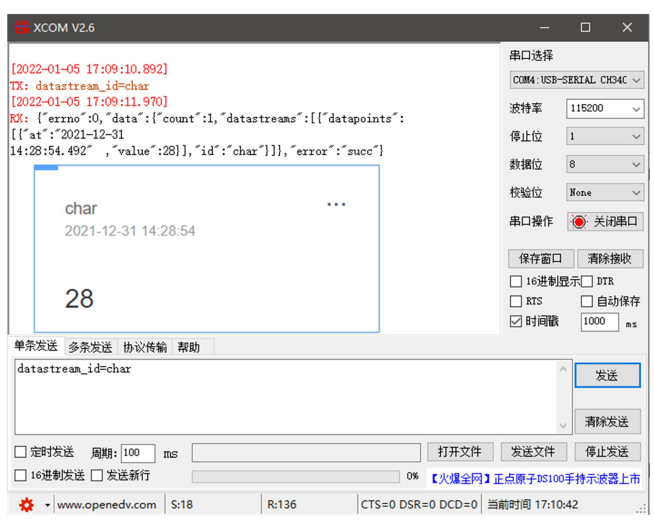654x521 pixels.
Task: Uncheck the 时间戳 checkbox
Action: pyautogui.click(x=516, y=321)
